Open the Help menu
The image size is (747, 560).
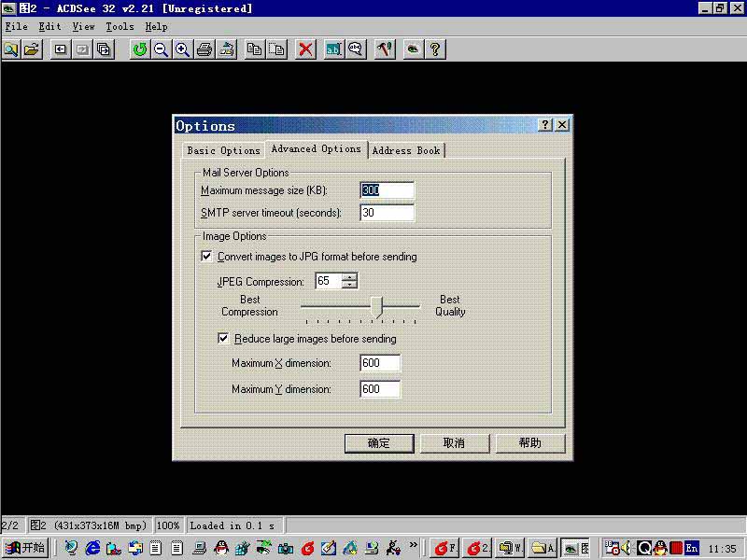click(x=156, y=27)
